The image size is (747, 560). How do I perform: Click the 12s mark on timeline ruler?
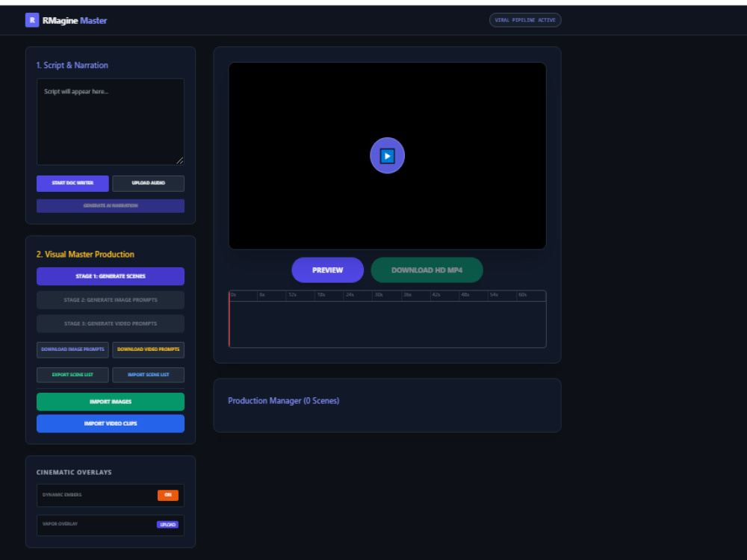293,295
